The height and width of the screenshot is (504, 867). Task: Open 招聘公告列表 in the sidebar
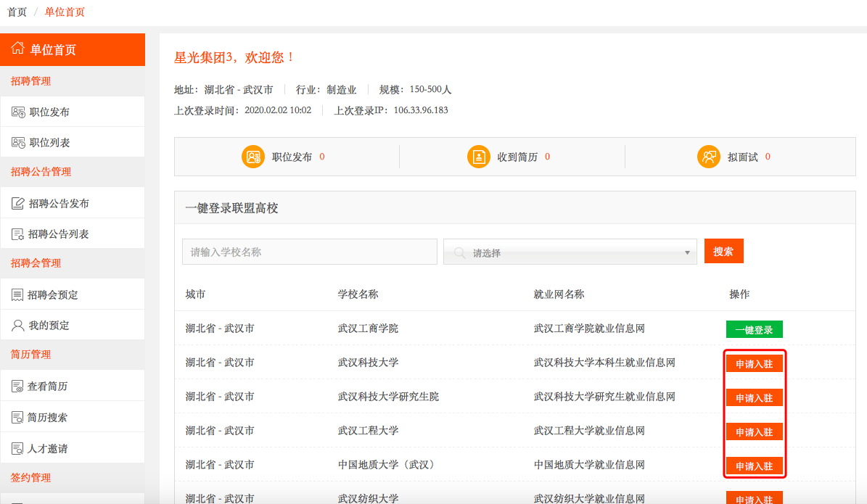click(x=58, y=234)
